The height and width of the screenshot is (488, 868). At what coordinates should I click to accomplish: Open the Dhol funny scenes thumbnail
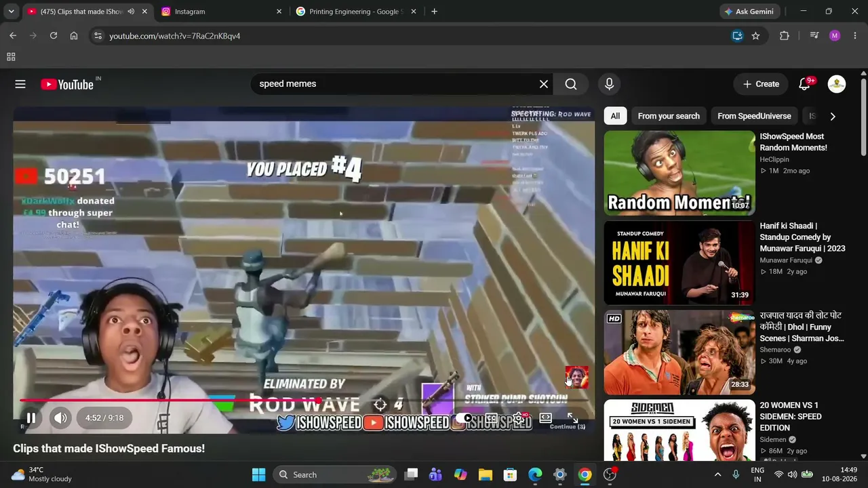679,352
